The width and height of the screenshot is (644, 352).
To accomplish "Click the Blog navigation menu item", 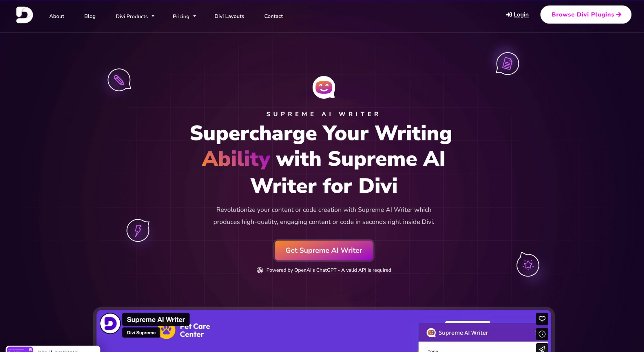I will [x=90, y=16].
